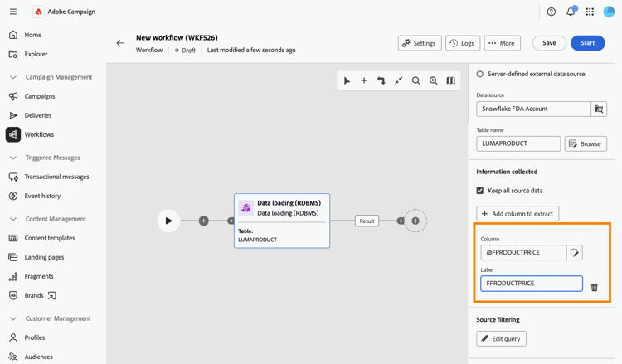
Task: Add column to extract
Action: tap(518, 214)
